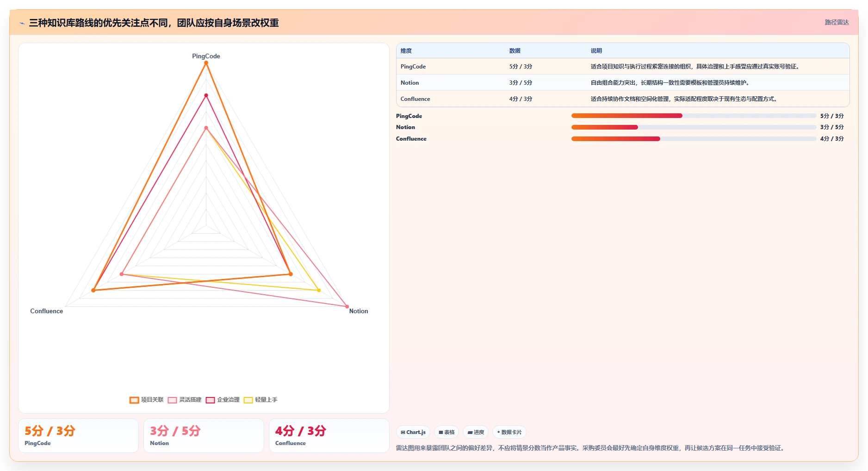The image size is (868, 471).
Task: Open the Confluence 4分 / 3分 score card
Action: [329, 435]
